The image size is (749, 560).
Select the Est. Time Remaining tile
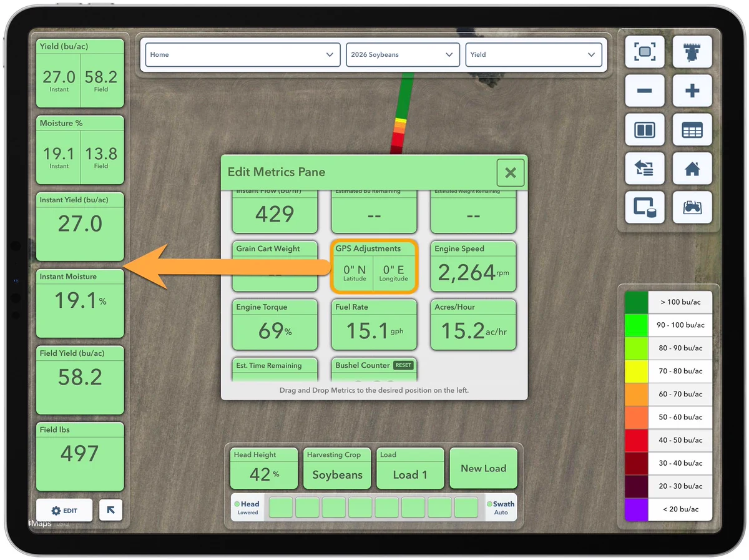tap(275, 370)
